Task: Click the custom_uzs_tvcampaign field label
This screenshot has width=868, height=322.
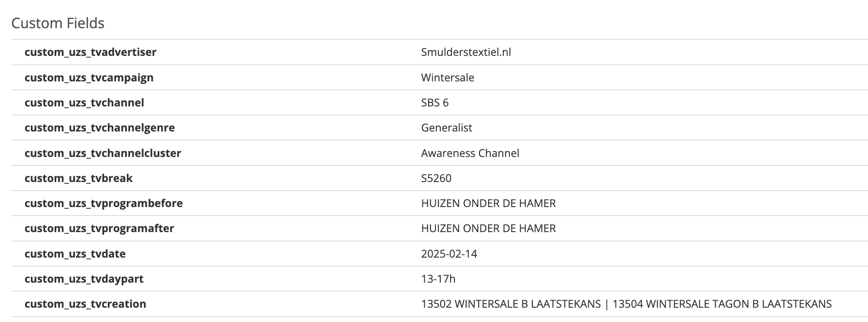Action: (89, 78)
